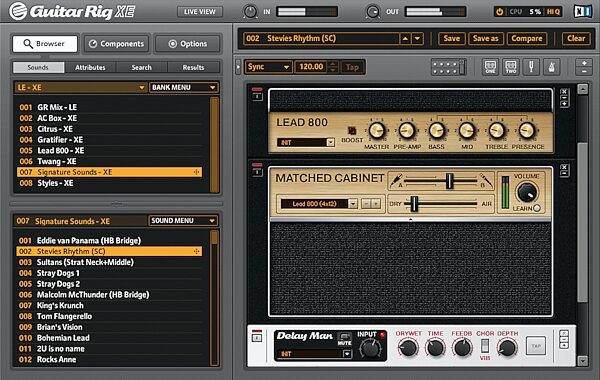Click the A/B microphone blend slider

(450, 180)
